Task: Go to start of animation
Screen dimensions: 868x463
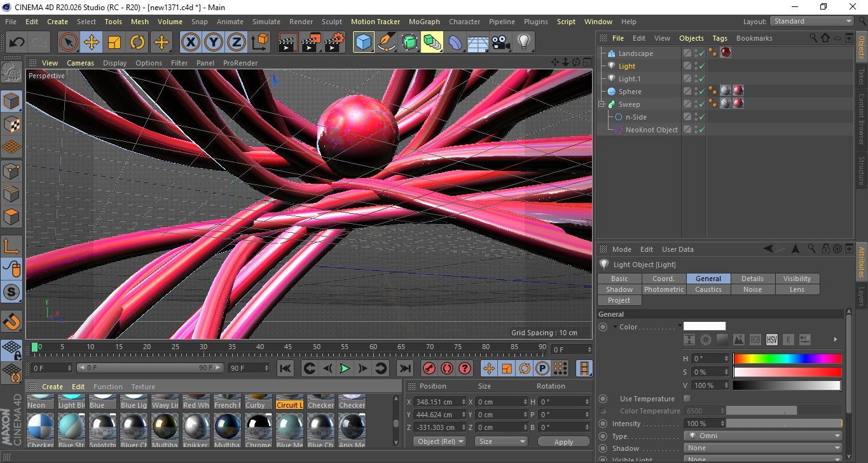Action: pos(286,368)
